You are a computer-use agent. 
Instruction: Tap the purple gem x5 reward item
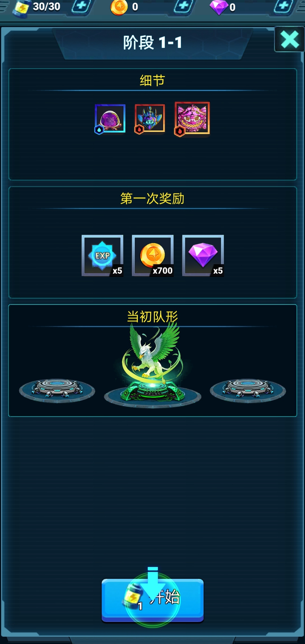(203, 255)
